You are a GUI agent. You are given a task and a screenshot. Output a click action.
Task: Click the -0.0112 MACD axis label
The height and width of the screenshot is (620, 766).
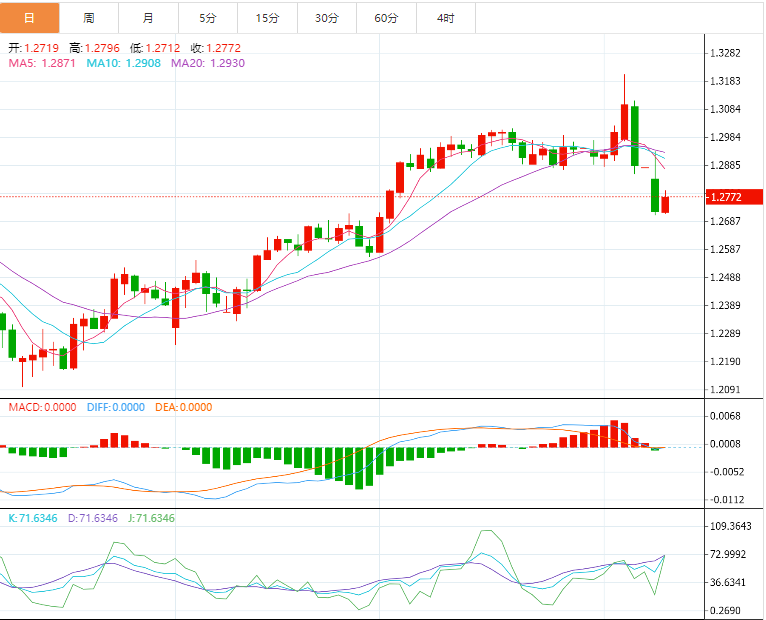pos(727,500)
